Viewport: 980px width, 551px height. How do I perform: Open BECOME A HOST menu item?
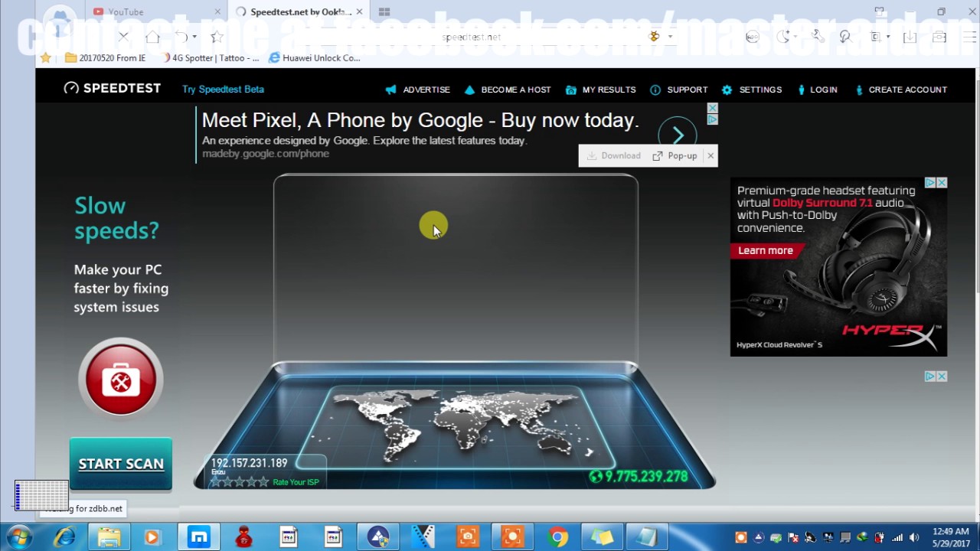pos(508,90)
